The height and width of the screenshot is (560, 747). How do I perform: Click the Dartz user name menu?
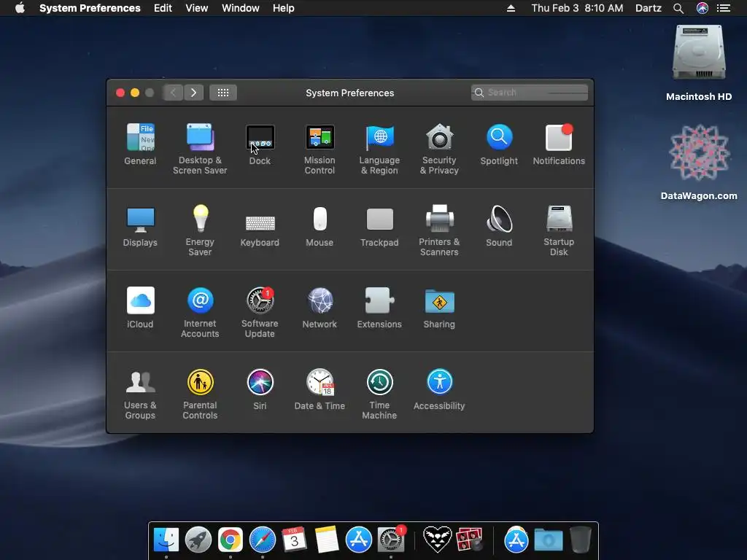click(x=649, y=8)
